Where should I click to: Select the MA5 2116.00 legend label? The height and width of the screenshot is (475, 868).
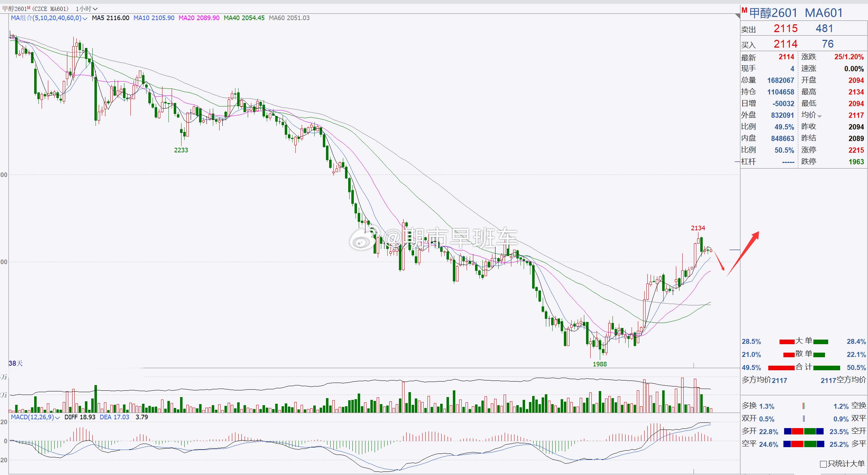110,18
